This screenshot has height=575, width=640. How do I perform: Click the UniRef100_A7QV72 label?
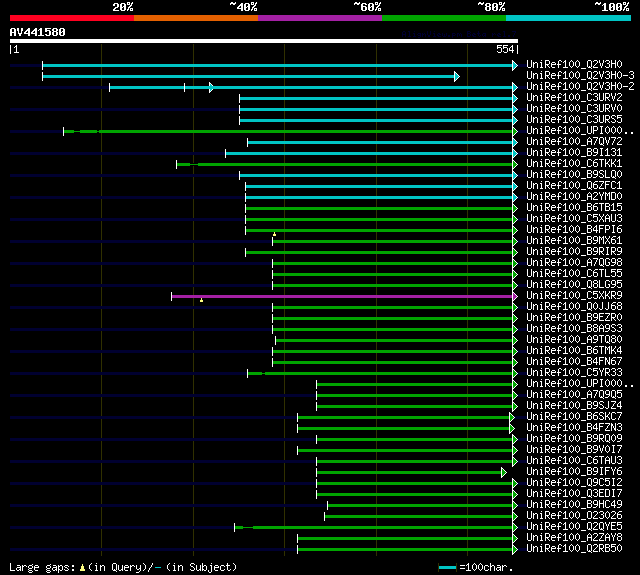point(574,142)
